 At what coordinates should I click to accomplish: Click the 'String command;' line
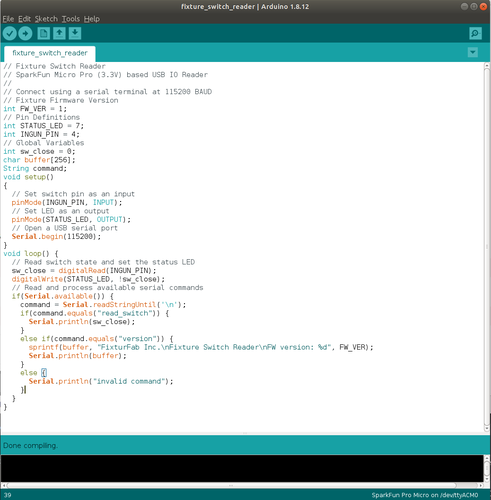[35, 168]
